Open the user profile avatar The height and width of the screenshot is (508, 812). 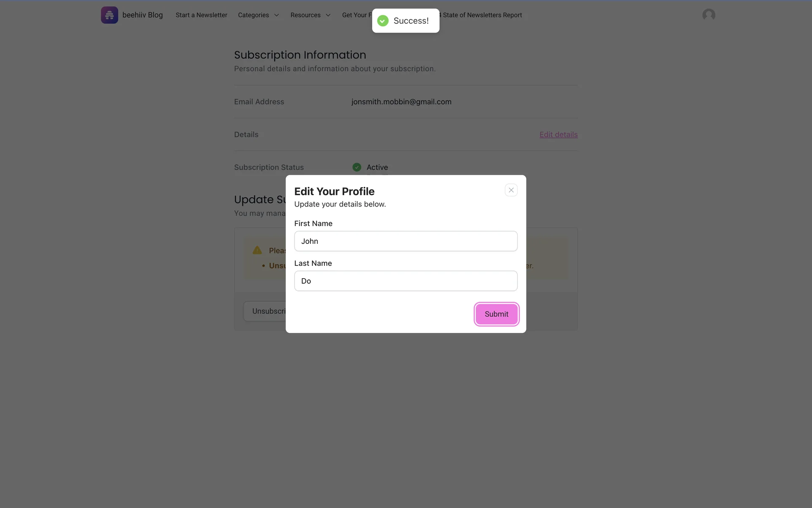point(708,15)
